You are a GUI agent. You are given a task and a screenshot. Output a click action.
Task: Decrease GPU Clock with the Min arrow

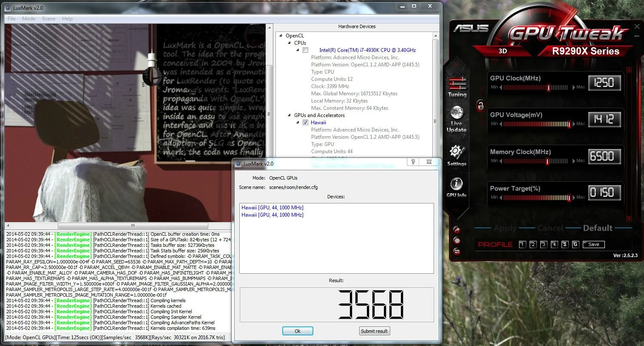pos(501,87)
